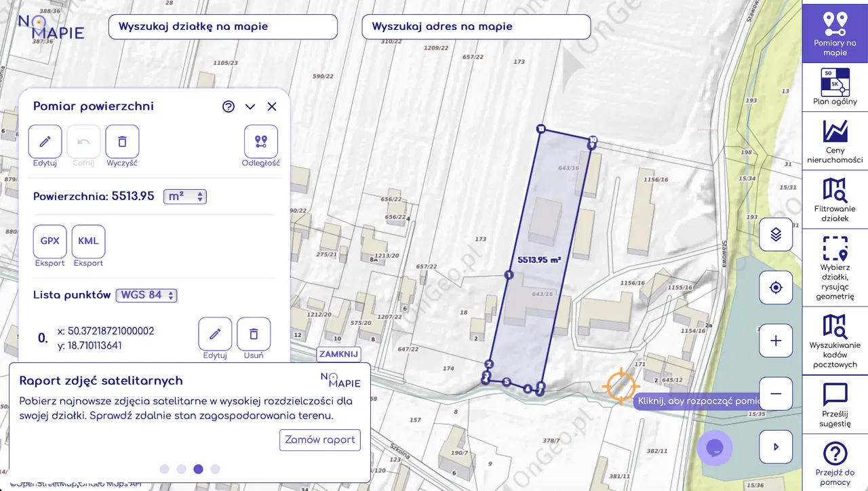Collapse the Pomiar powierzchni panel
Viewport: 868px width, 491px height.
[250, 106]
